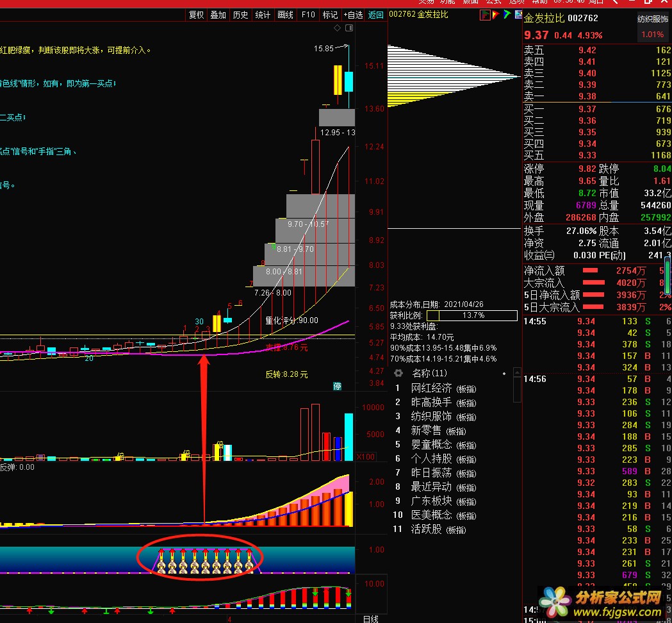Click the diamond marker icon above chart
The image size is (672, 623).
point(338,28)
